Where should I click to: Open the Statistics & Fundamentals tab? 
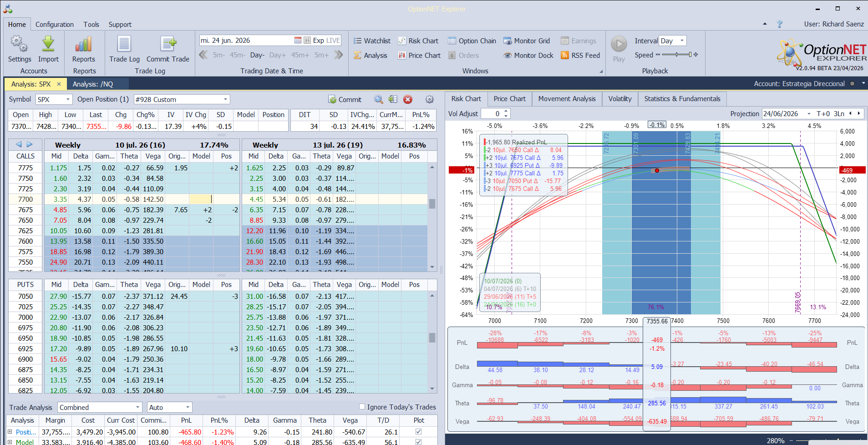pyautogui.click(x=682, y=99)
